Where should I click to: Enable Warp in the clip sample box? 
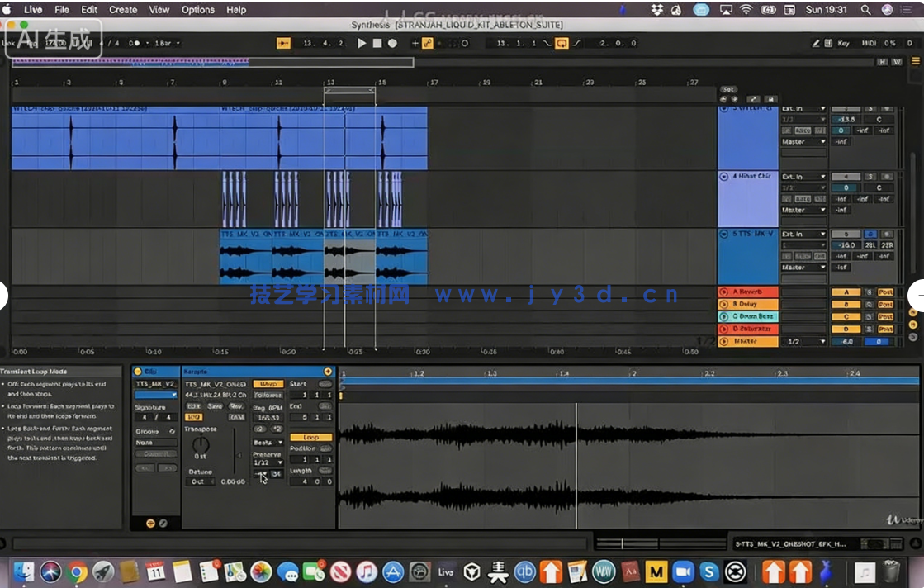click(x=268, y=384)
